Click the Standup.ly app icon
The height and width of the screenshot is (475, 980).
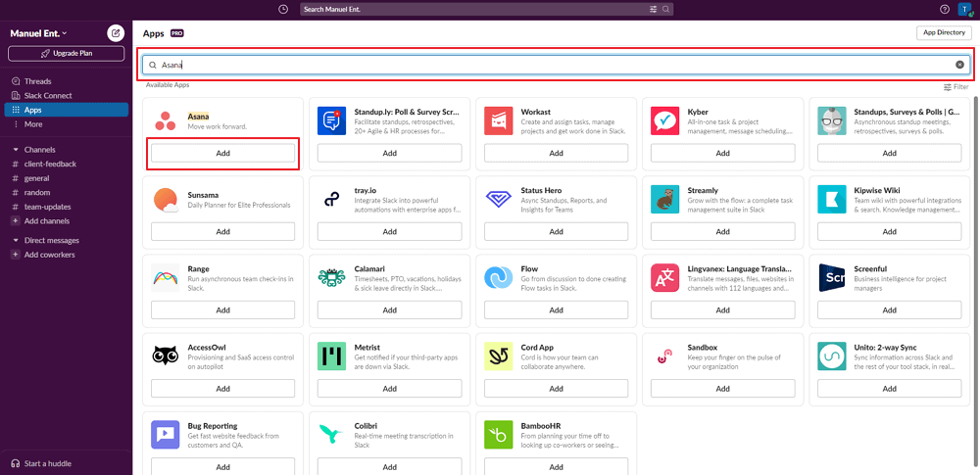tap(332, 120)
